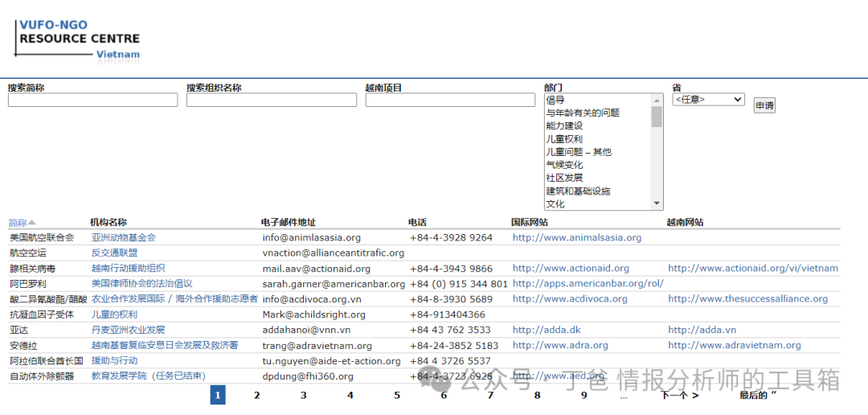The height and width of the screenshot is (415, 868).
Task: Select 文化 in the 部门 list
Action: tap(555, 204)
